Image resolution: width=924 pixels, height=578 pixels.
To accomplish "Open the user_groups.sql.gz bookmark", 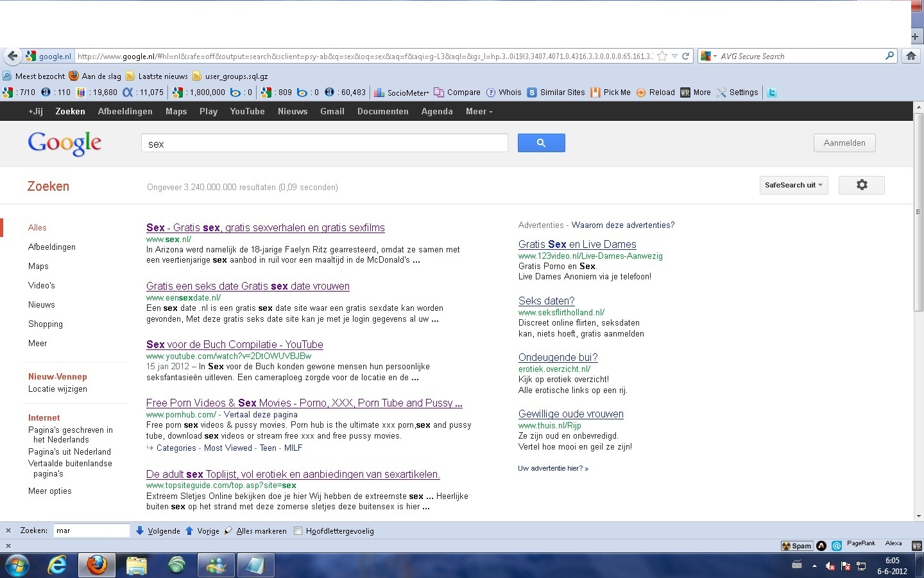I will tap(230, 76).
